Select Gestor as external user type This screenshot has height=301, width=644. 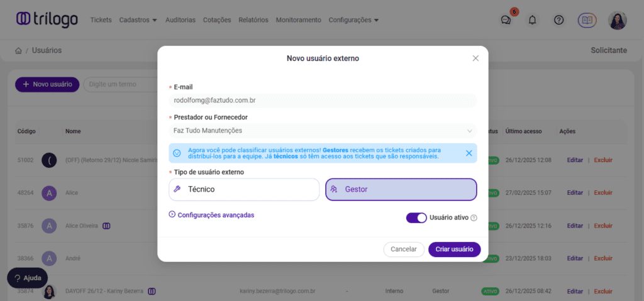click(x=401, y=189)
